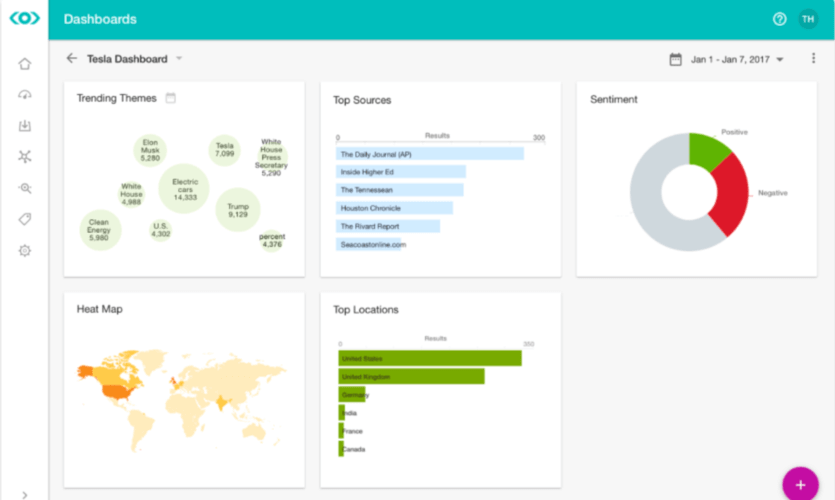Open the tags sidebar icon
Image resolution: width=835 pixels, height=500 pixels.
(x=24, y=219)
